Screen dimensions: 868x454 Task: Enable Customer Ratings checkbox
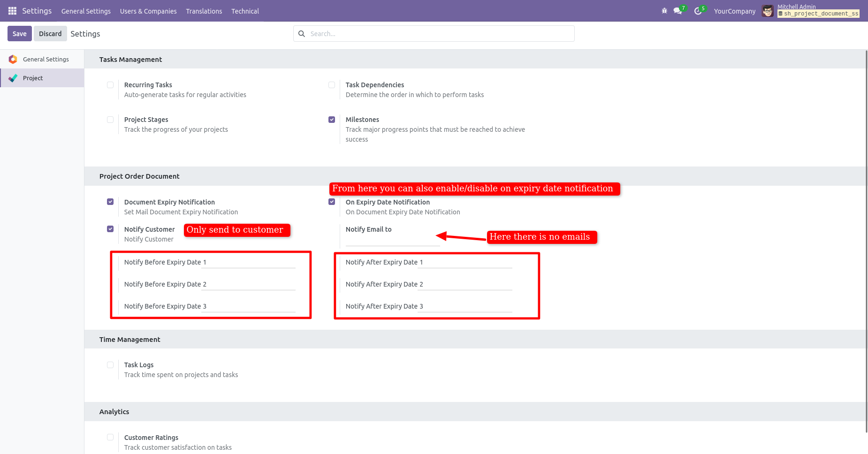click(x=110, y=437)
